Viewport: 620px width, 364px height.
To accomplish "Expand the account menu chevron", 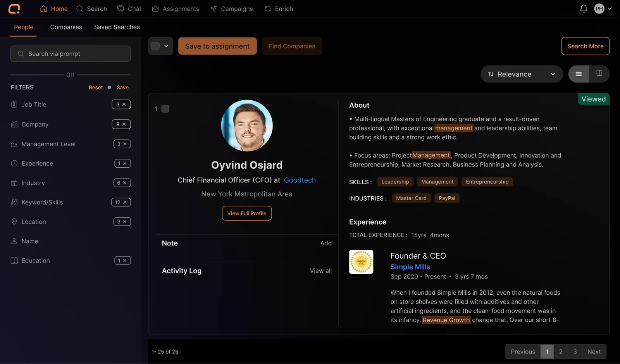I will click(610, 9).
